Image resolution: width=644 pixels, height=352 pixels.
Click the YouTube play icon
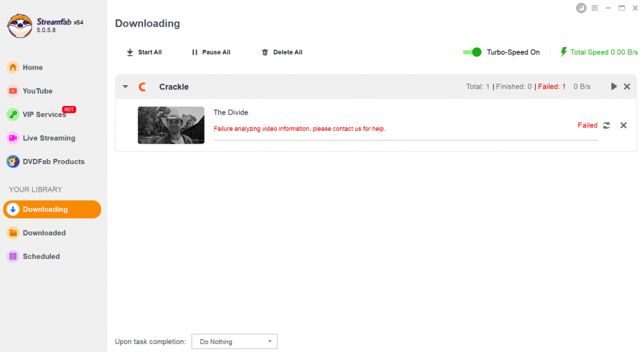[x=13, y=91]
